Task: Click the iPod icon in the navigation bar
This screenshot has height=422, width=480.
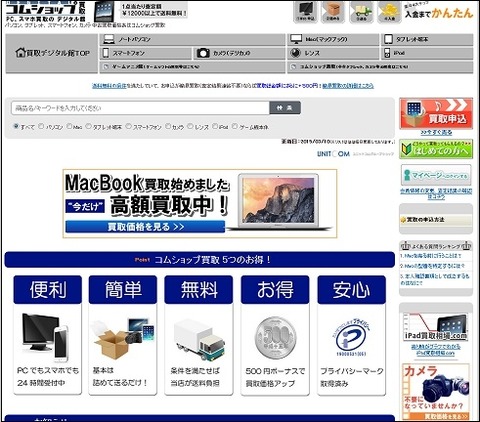Action: pyautogui.click(x=387, y=53)
